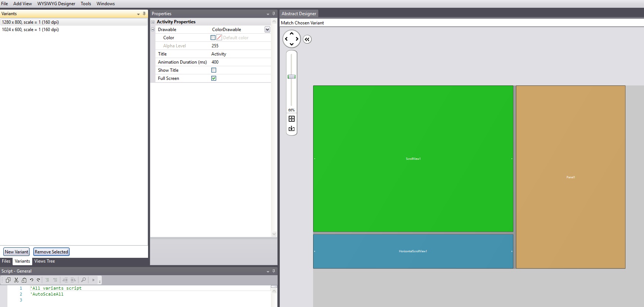Viewport: 644px width, 307px height.
Task: Click the script editor scrollbar up arrow
Action: click(x=274, y=291)
